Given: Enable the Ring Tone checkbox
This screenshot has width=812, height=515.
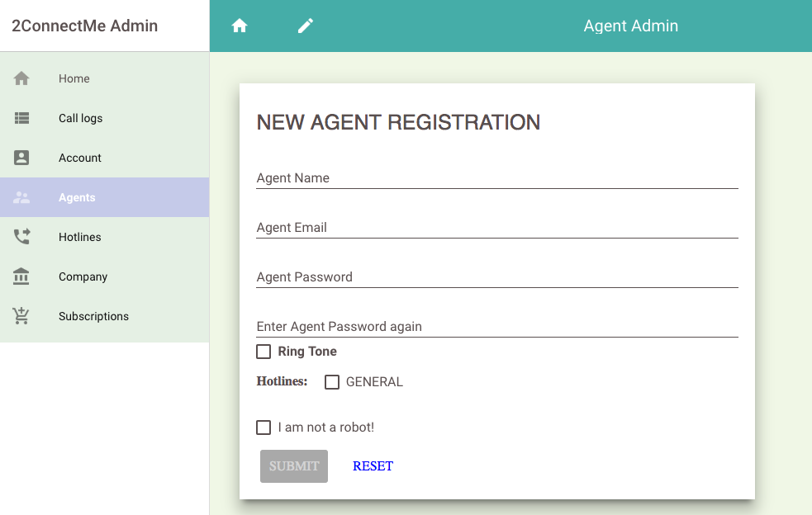Looking at the screenshot, I should tap(264, 352).
